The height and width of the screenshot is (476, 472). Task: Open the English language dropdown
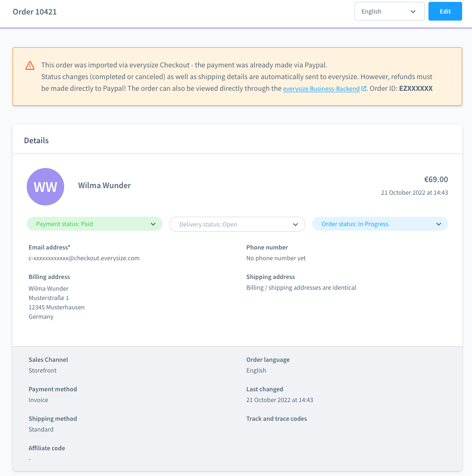pyautogui.click(x=390, y=11)
